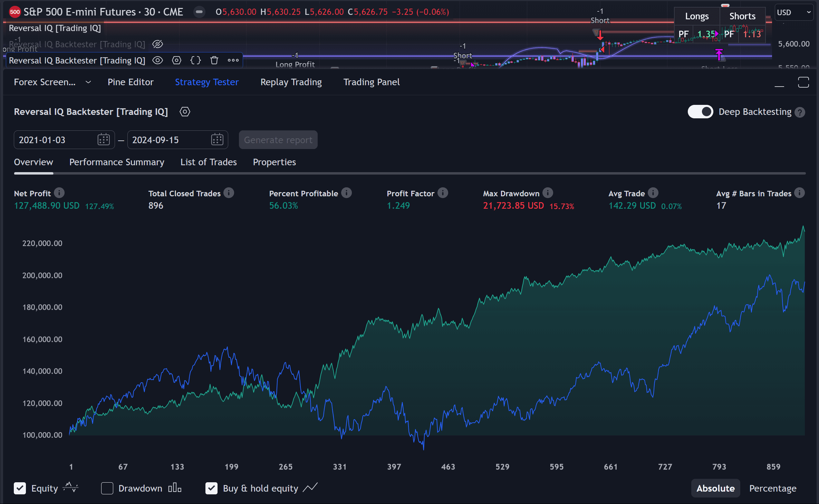Remove the Reversal IQ Backtester with trash icon
The width and height of the screenshot is (819, 504).
214,60
